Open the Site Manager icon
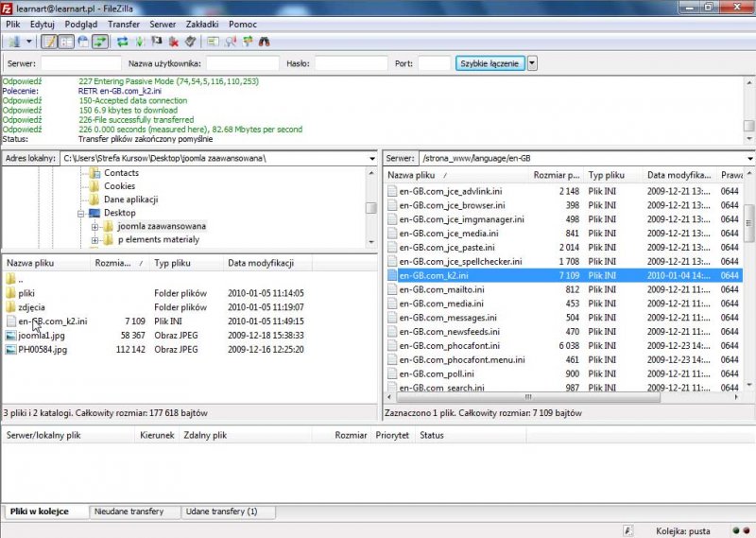This screenshot has width=756, height=538. coord(14,42)
